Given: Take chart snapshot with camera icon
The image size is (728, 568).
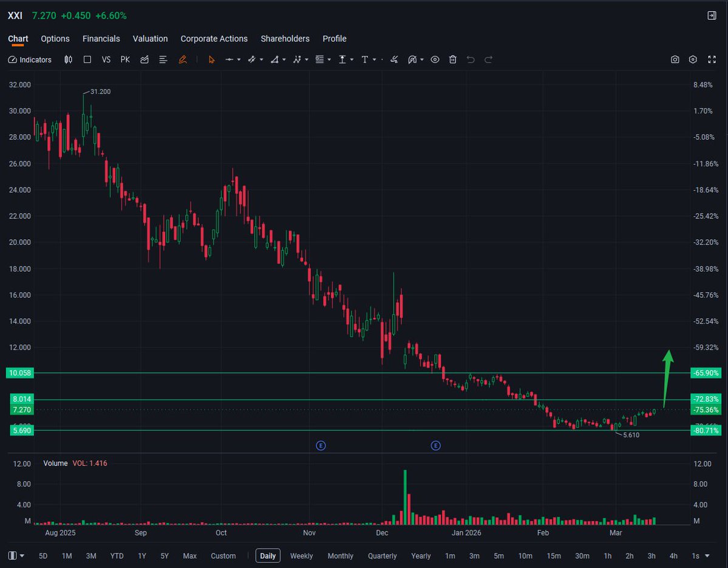Looking at the screenshot, I should [x=675, y=59].
